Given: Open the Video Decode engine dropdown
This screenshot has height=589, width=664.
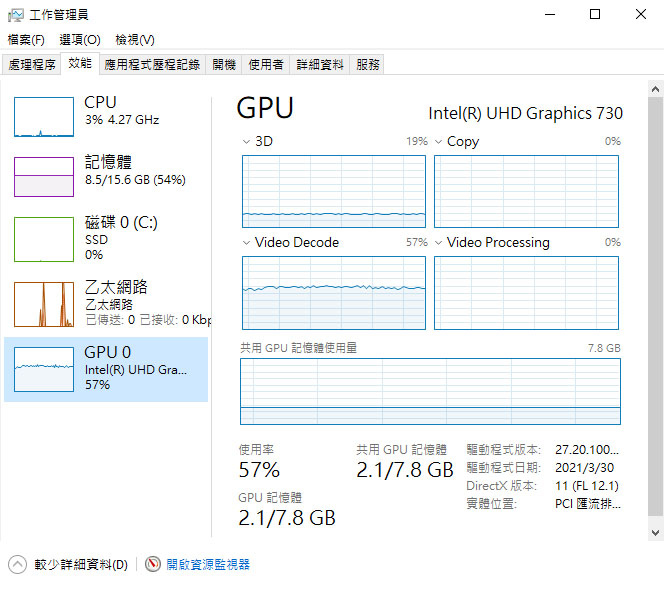Looking at the screenshot, I should [x=246, y=243].
